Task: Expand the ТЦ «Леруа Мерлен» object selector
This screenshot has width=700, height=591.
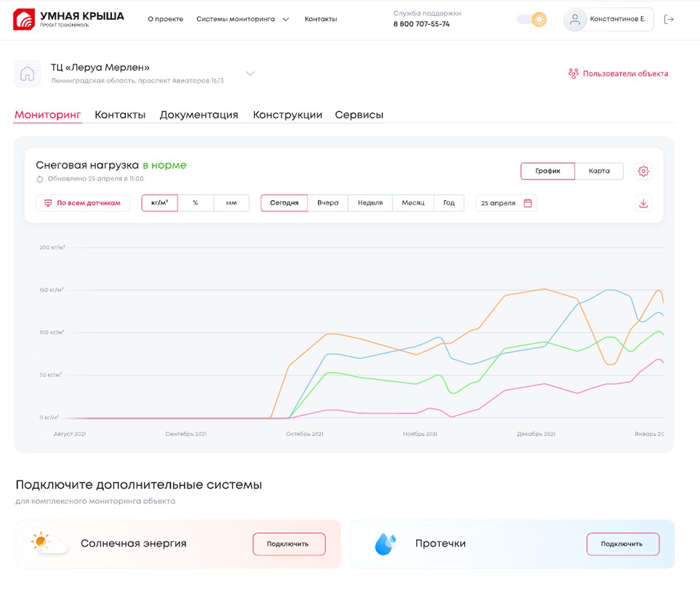Action: click(x=250, y=74)
